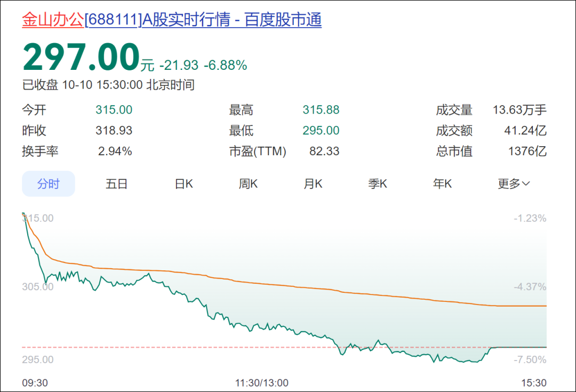Select the 分时 chart tab
Viewport: 576px width, 392px height.
[49, 183]
